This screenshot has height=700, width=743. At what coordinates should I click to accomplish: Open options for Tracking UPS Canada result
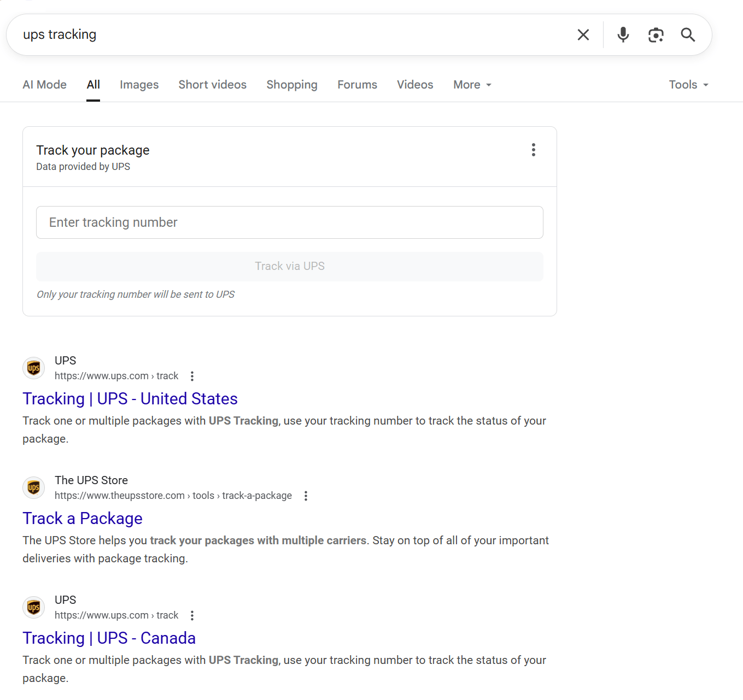tap(192, 615)
